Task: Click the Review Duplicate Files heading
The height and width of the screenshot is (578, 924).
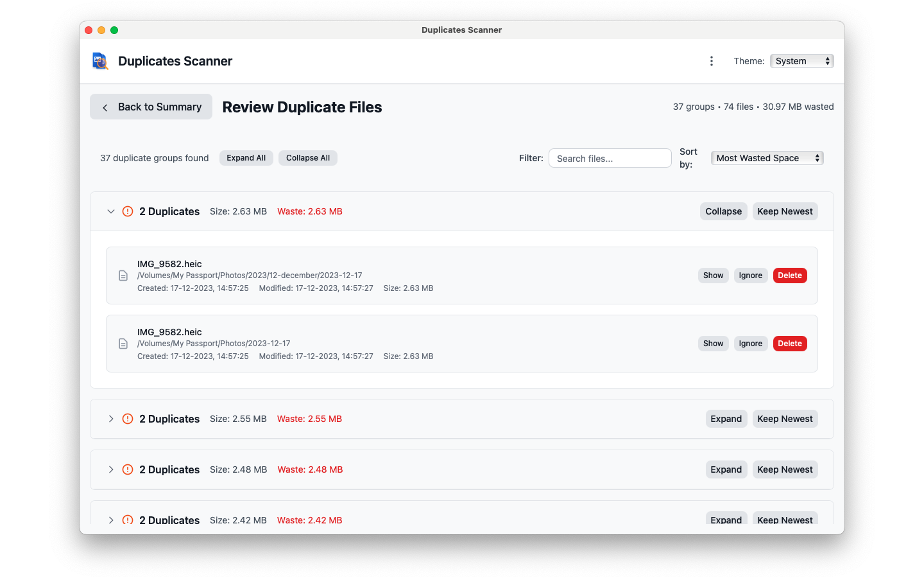Action: 302,107
